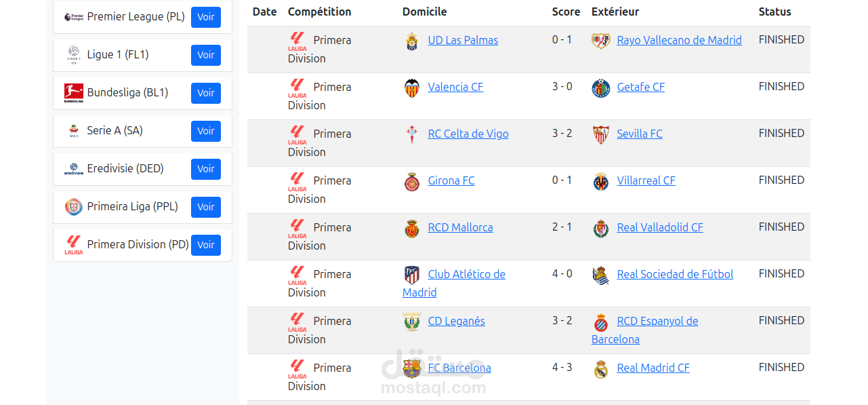Click the Premier League logo in sidebar
Viewport: 868px width, 405px height.
pyautogui.click(x=73, y=17)
